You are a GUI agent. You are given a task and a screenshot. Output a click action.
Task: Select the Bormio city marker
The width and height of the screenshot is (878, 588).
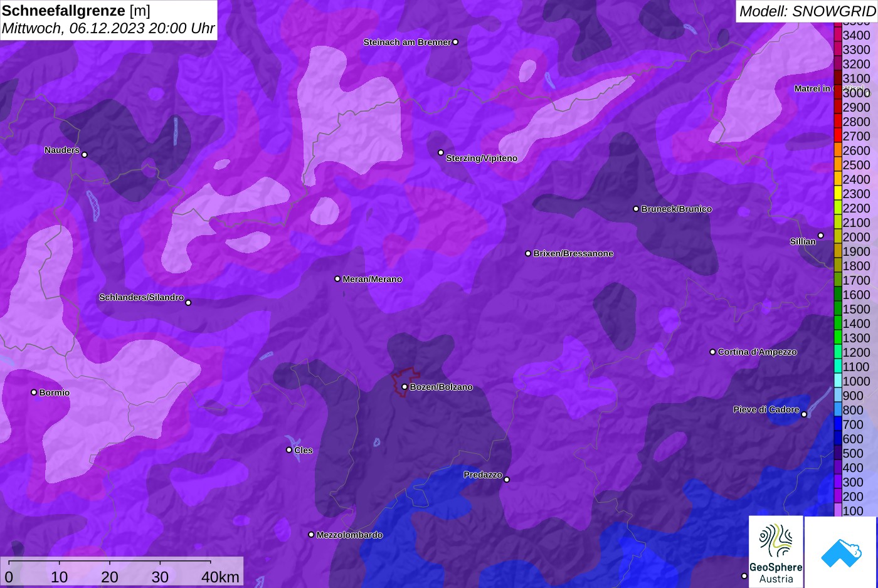(x=34, y=392)
